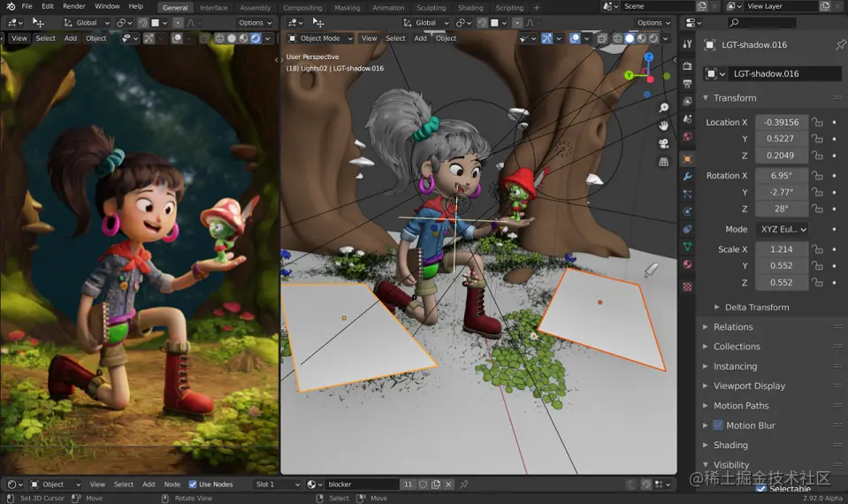848x504 pixels.
Task: Open the Object properties tab
Action: (x=687, y=159)
